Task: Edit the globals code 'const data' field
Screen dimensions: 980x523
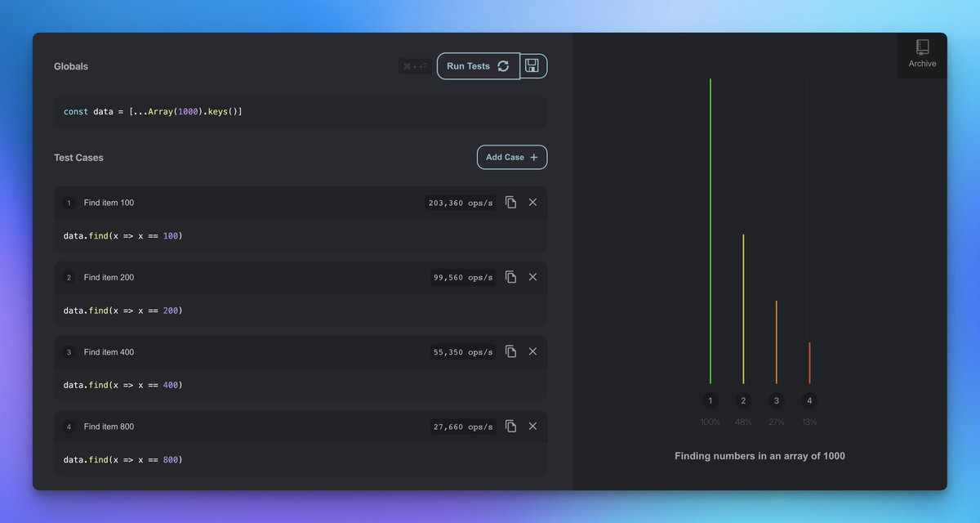Action: pos(301,111)
